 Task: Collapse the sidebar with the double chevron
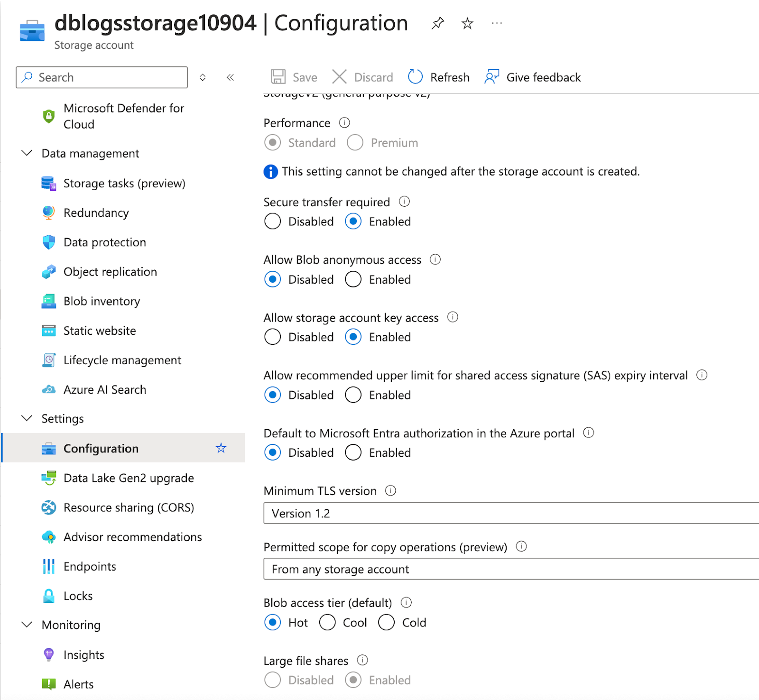[x=231, y=77]
